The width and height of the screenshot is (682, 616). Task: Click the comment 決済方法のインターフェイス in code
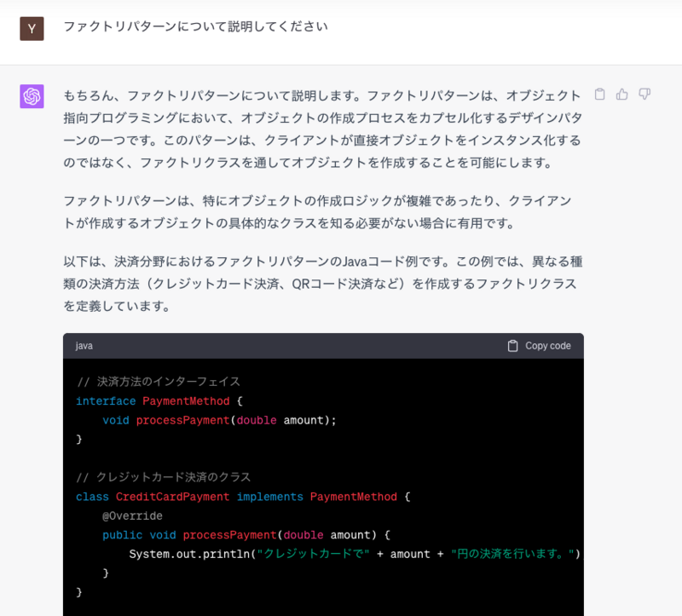159,382
